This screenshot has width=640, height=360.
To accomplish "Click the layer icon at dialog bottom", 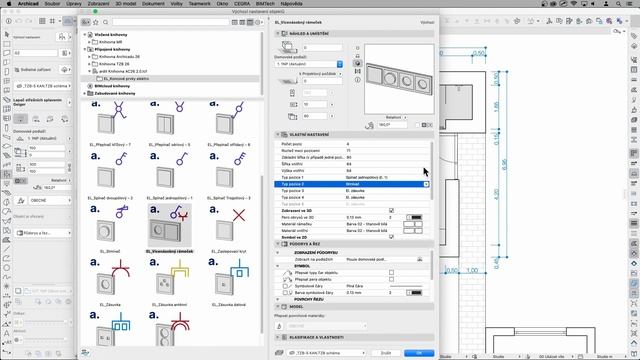I will tap(279, 353).
